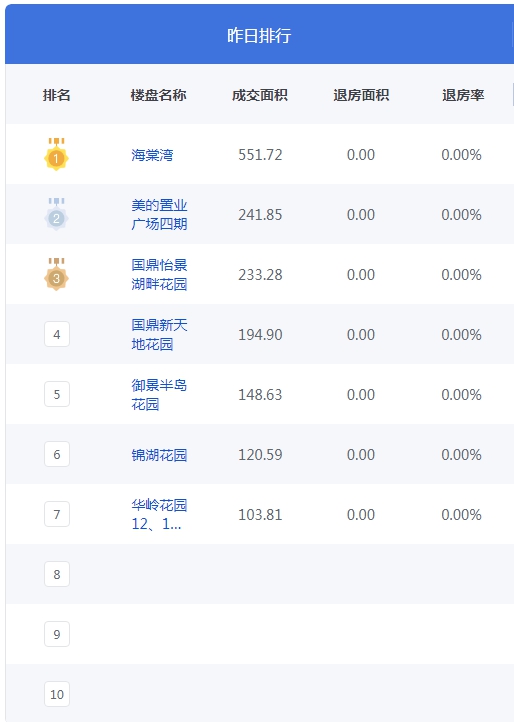Viewport: 514px width, 722px height.
Task: Click the 成交面积 column header
Action: (260, 95)
